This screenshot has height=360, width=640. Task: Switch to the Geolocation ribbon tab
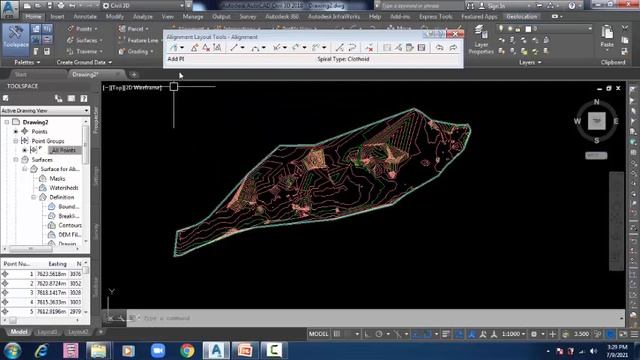(522, 17)
